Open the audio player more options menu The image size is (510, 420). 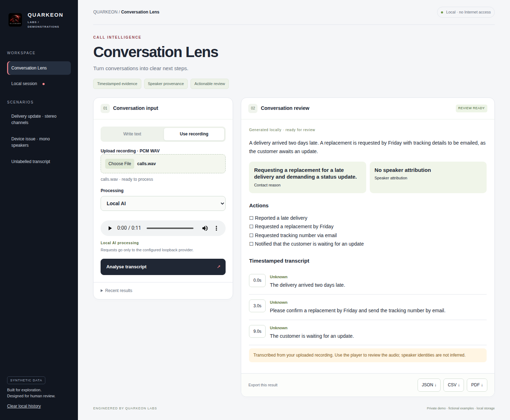tap(216, 228)
